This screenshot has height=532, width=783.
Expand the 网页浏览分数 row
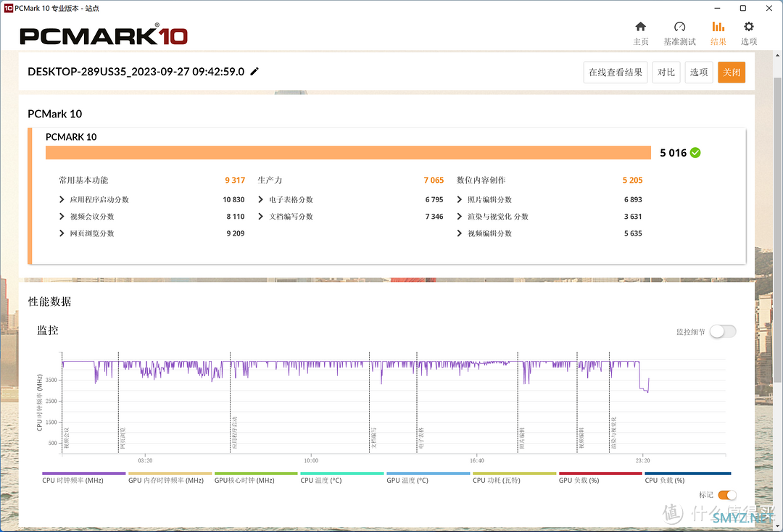[62, 233]
